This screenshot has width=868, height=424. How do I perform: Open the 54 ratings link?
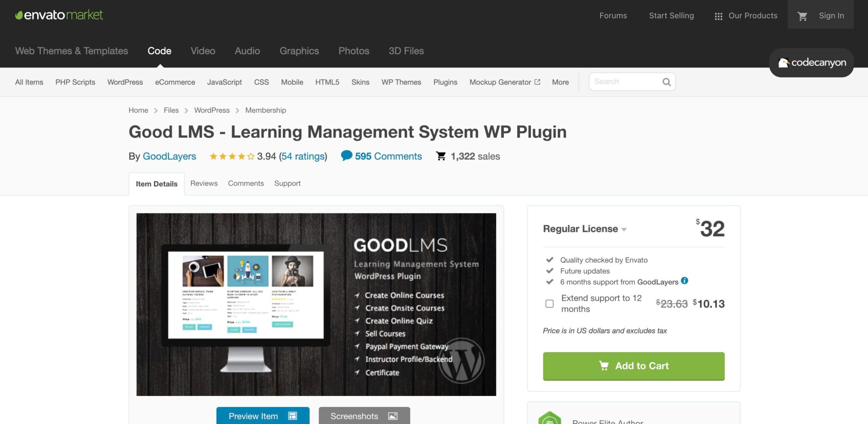(x=303, y=156)
